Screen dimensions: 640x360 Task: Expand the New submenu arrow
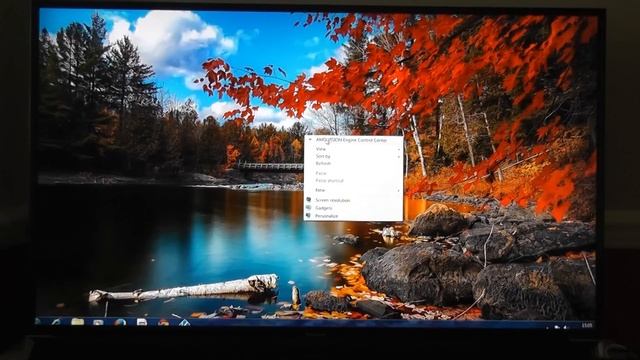click(x=399, y=190)
